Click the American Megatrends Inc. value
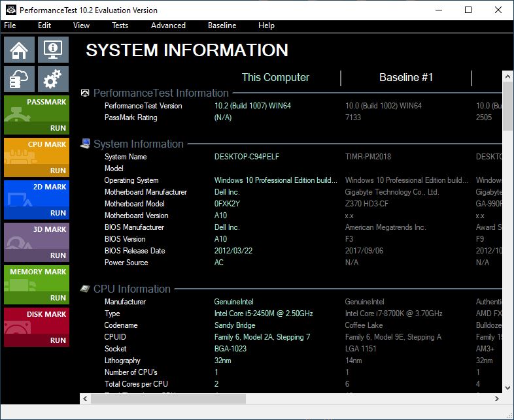 pyautogui.click(x=386, y=227)
